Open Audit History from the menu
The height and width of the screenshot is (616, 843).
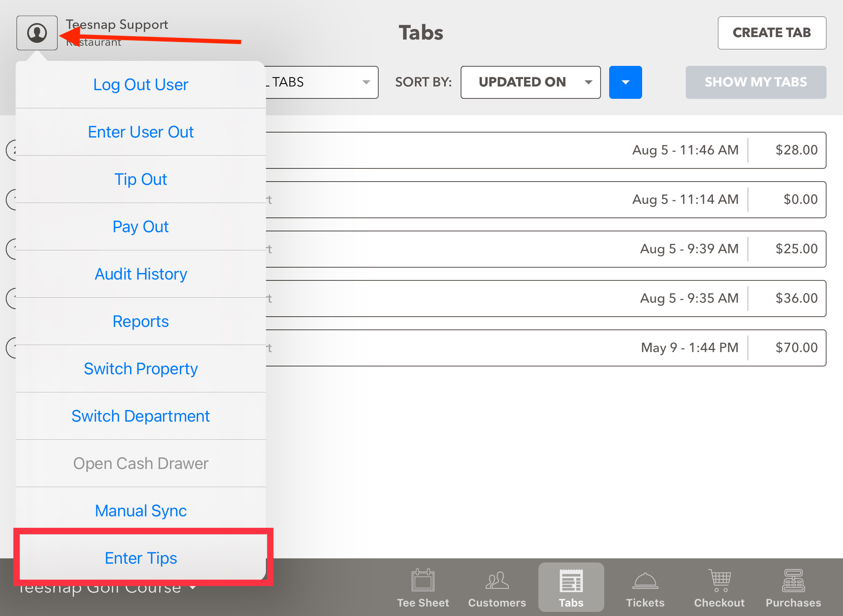141,274
